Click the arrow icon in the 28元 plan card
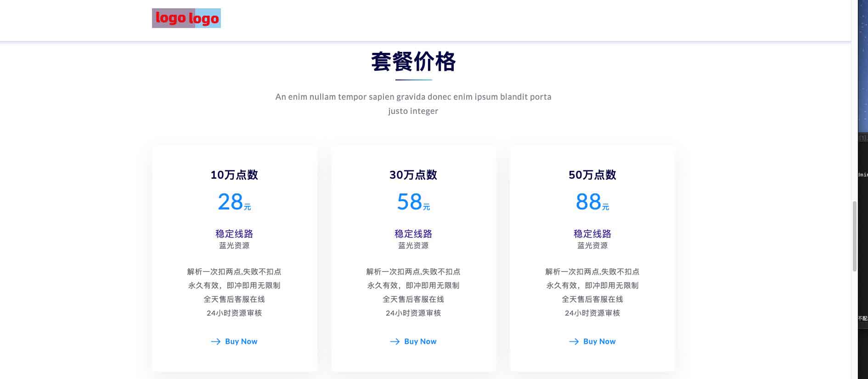868x379 pixels. [x=215, y=341]
